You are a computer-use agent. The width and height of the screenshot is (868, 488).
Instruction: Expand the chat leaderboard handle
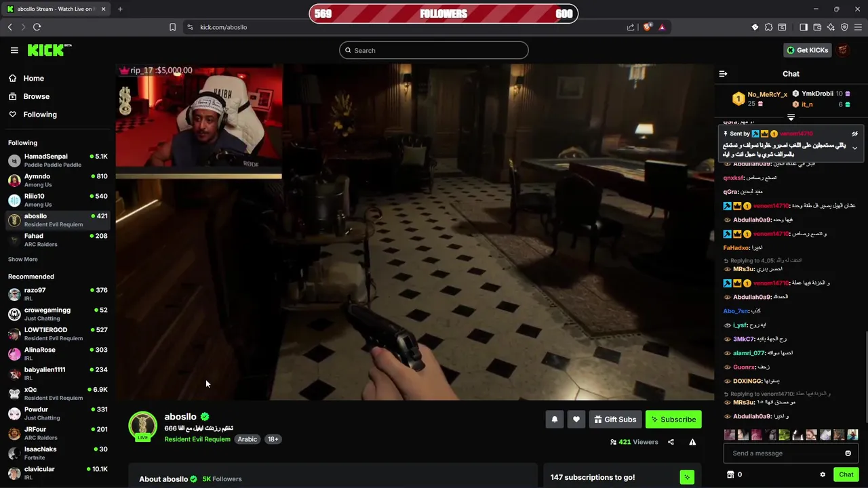point(791,118)
